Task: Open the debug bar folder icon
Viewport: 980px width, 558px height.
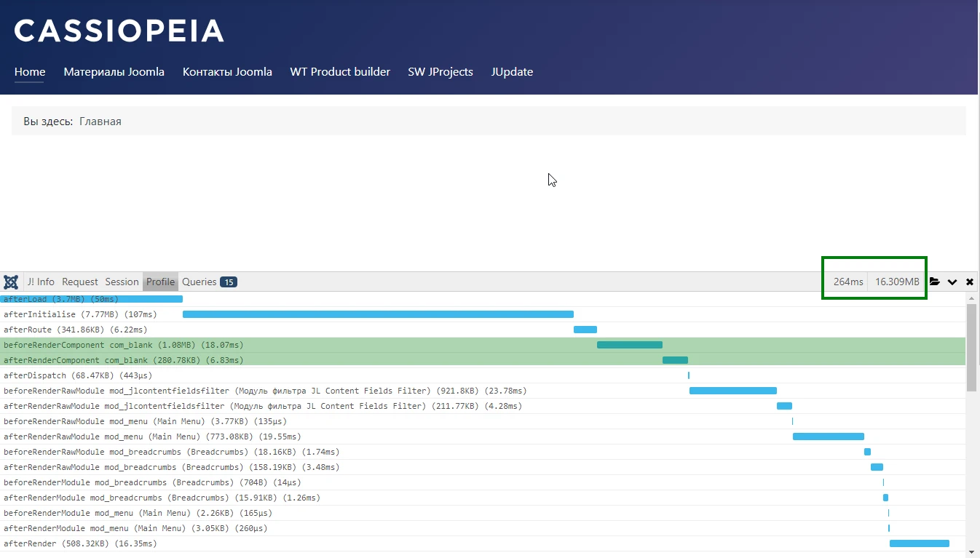Action: pos(935,282)
